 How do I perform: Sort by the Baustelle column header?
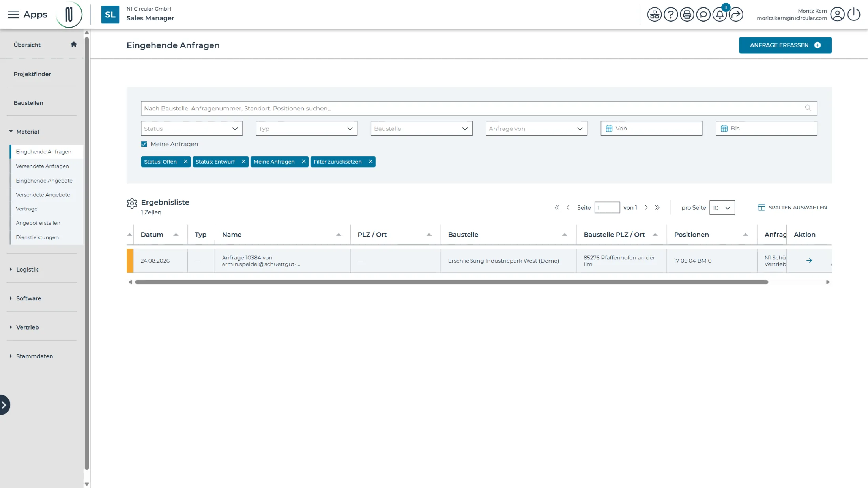click(508, 234)
